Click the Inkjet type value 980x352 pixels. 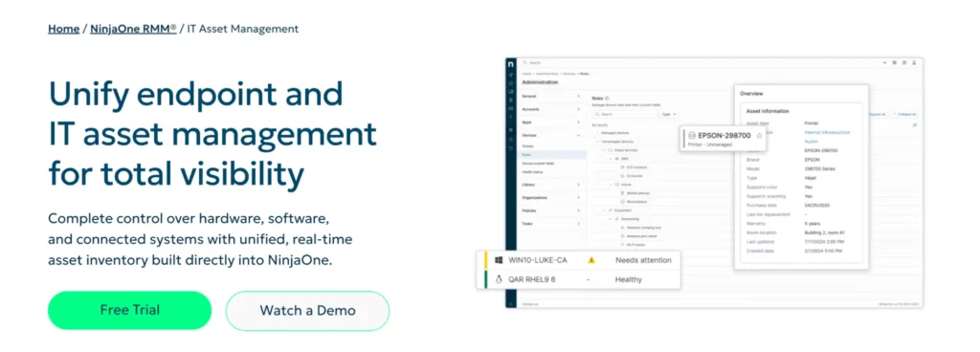click(x=811, y=178)
